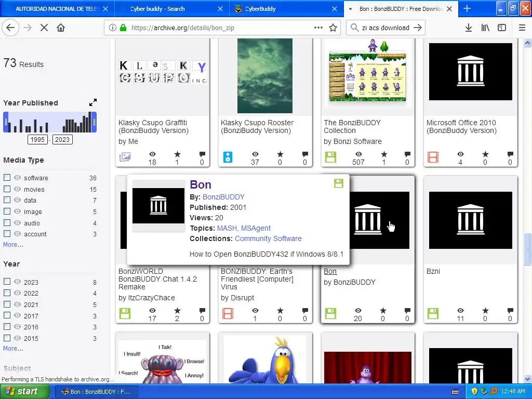Click the favorites star on the Bon card
This screenshot has width=532, height=399.
[x=383, y=311]
